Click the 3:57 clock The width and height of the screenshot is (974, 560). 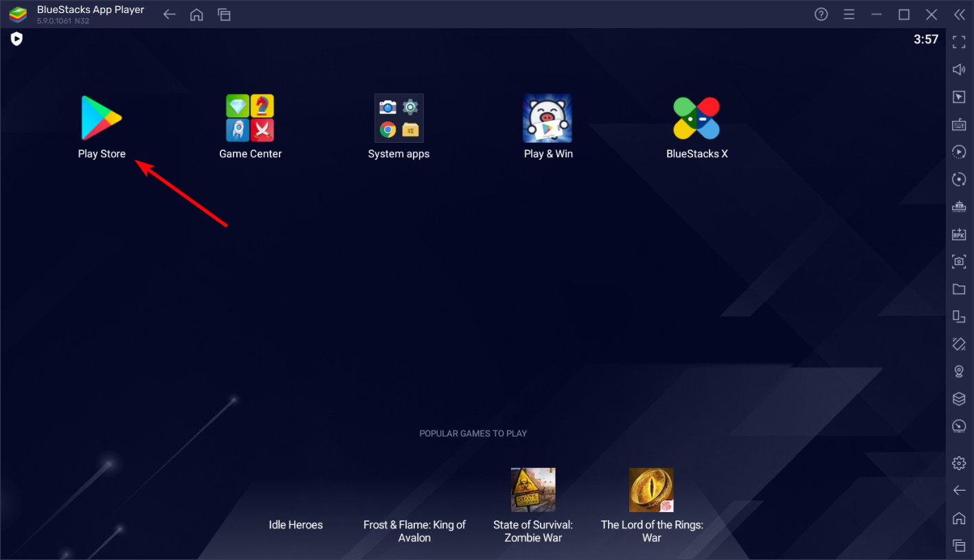[926, 40]
